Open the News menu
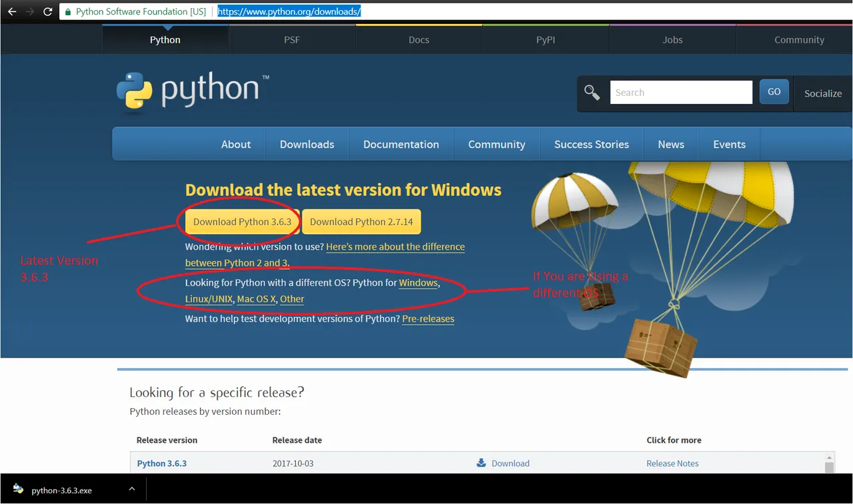This screenshot has width=853, height=504. (671, 144)
